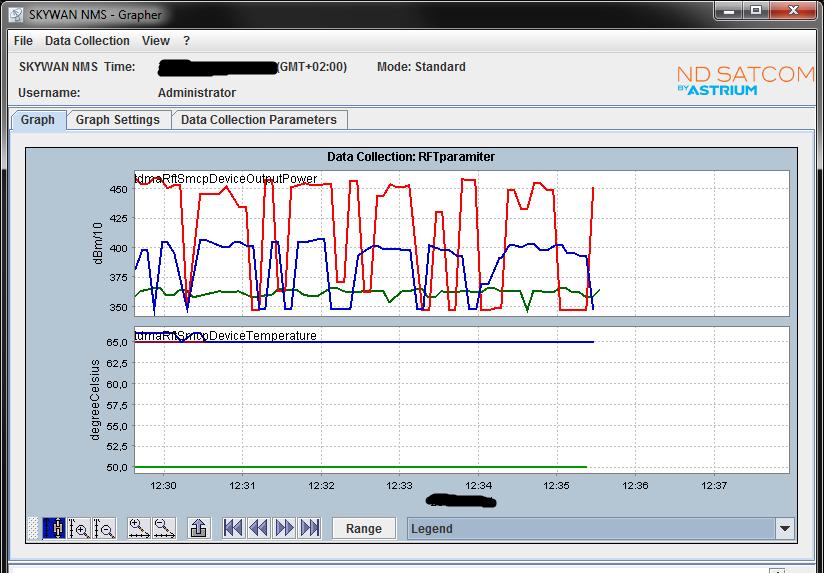The height and width of the screenshot is (573, 824).
Task: Open the Data Collection menu
Action: pos(87,40)
